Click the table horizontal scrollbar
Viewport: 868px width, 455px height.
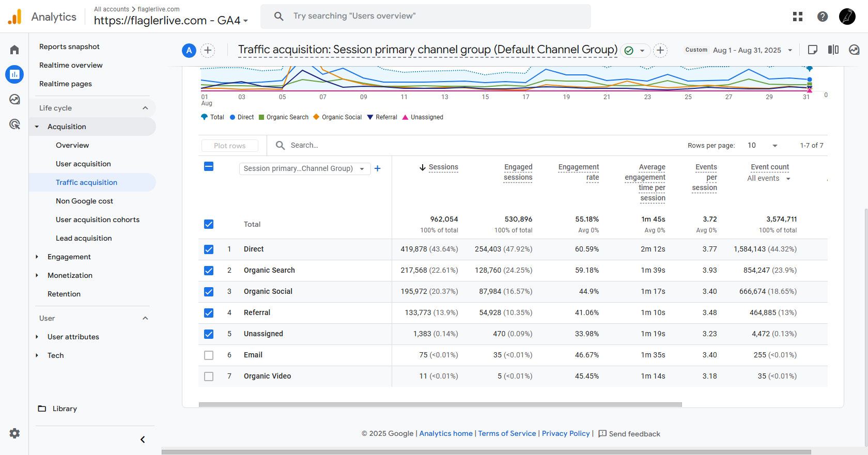(440, 404)
